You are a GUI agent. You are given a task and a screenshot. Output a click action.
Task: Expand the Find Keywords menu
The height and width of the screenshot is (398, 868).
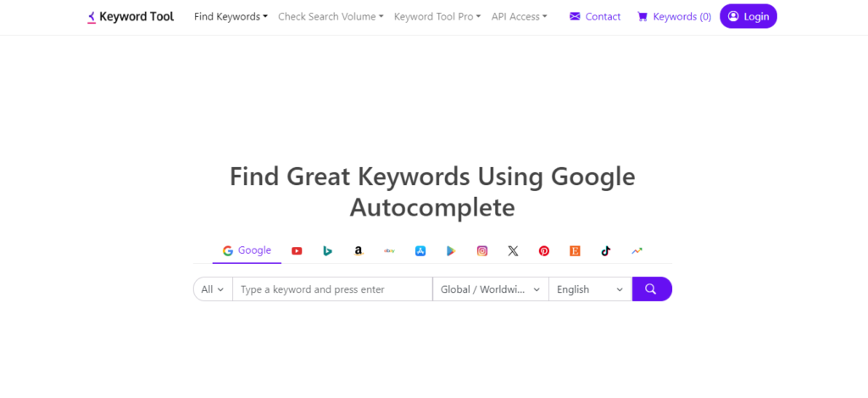coord(231,17)
